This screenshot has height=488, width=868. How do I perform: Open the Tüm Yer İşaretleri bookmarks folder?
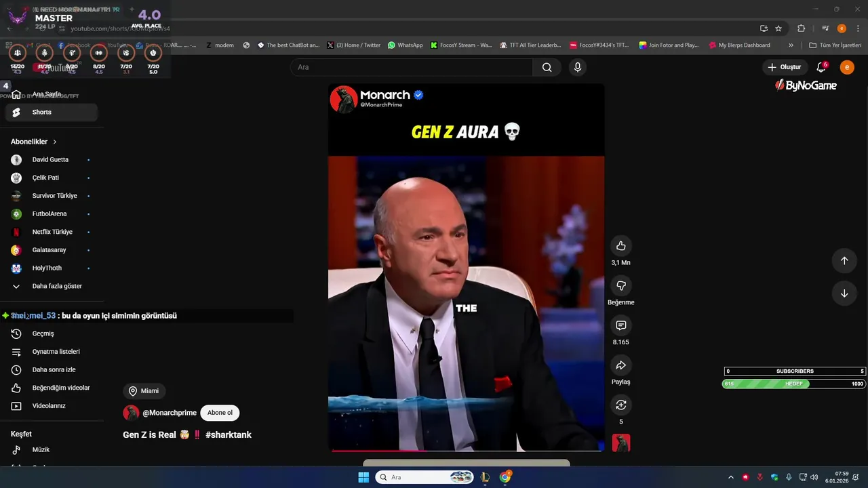[835, 45]
